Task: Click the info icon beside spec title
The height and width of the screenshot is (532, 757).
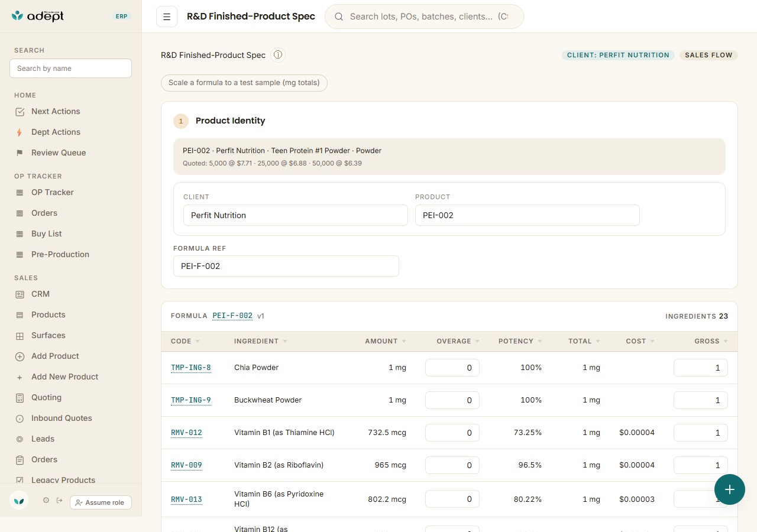Action: tap(278, 55)
